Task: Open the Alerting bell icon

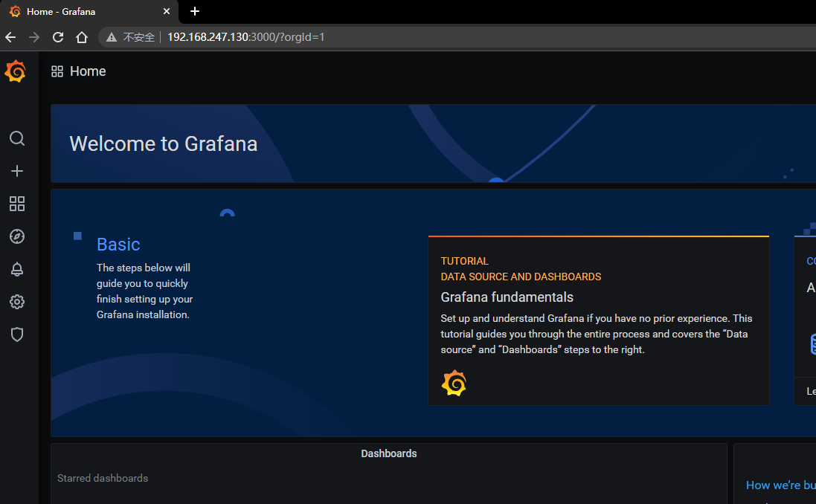Action: click(x=17, y=269)
